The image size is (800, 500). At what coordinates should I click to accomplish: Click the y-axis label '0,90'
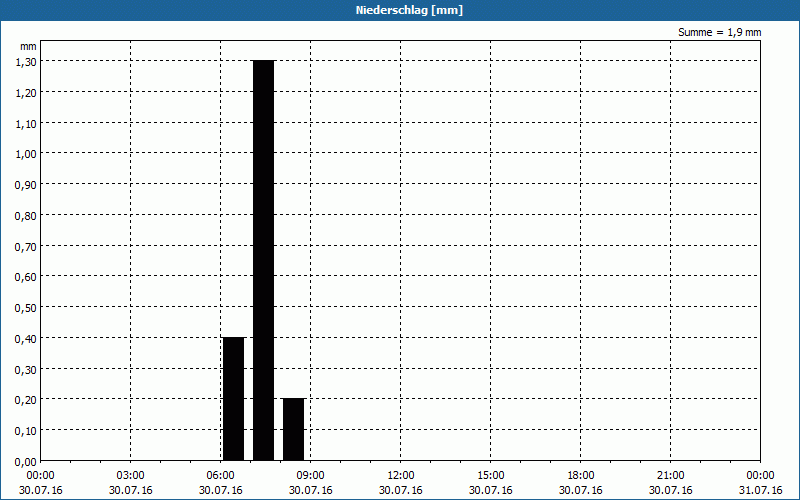pos(26,185)
